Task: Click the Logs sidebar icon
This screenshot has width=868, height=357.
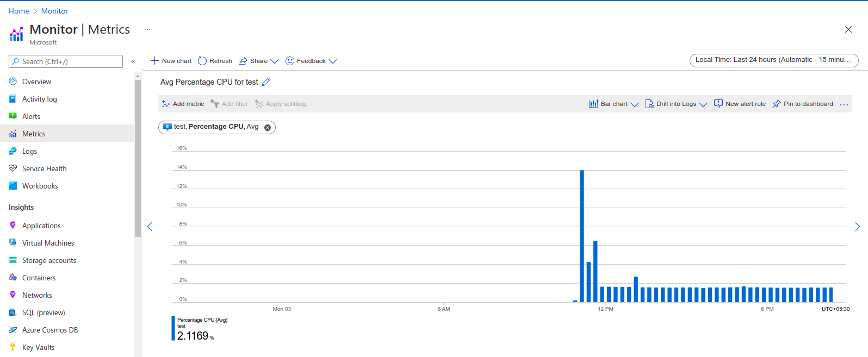Action: point(13,151)
